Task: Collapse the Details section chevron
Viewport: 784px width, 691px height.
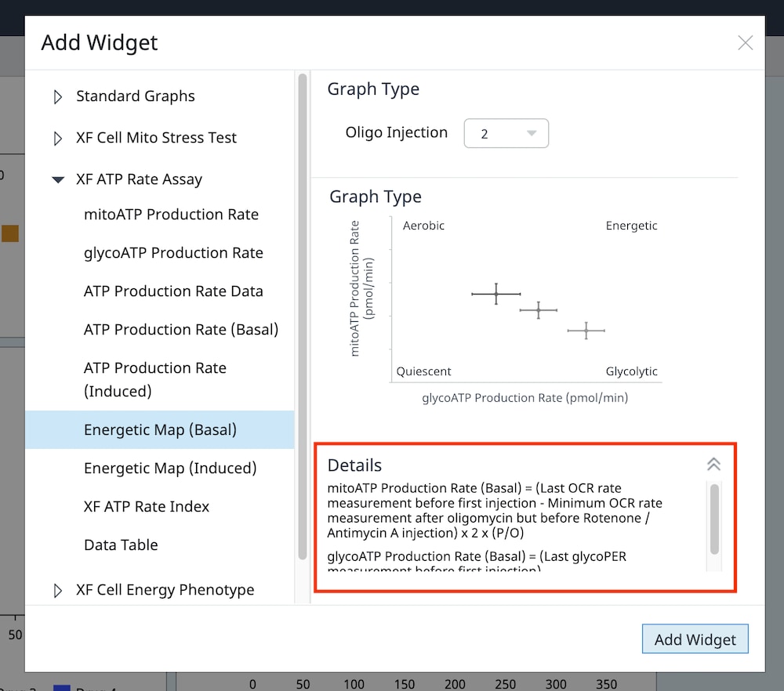Action: [x=713, y=465]
